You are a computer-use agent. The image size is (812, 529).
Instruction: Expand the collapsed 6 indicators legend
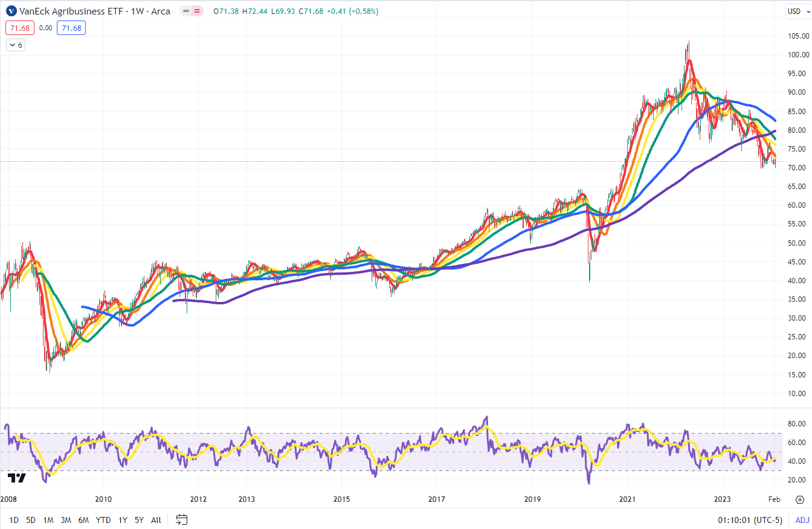tap(16, 45)
